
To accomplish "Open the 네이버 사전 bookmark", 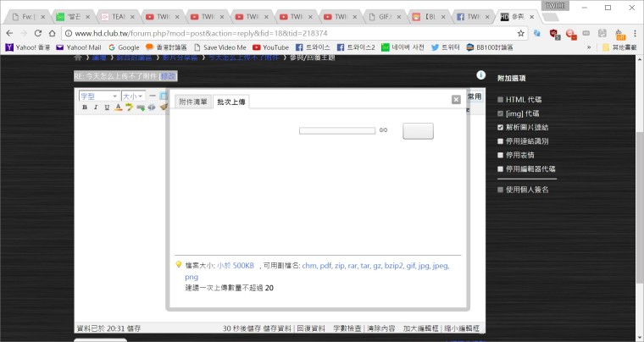I will (x=402, y=47).
